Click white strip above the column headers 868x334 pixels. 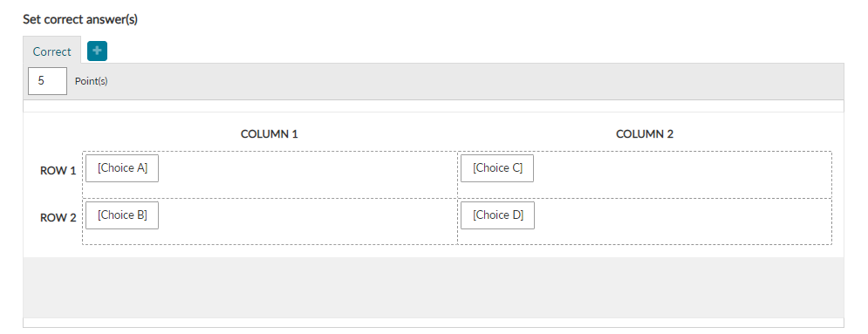point(434,106)
